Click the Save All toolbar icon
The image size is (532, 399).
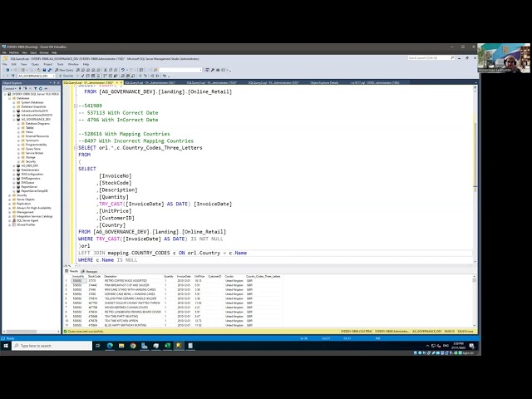click(49, 70)
